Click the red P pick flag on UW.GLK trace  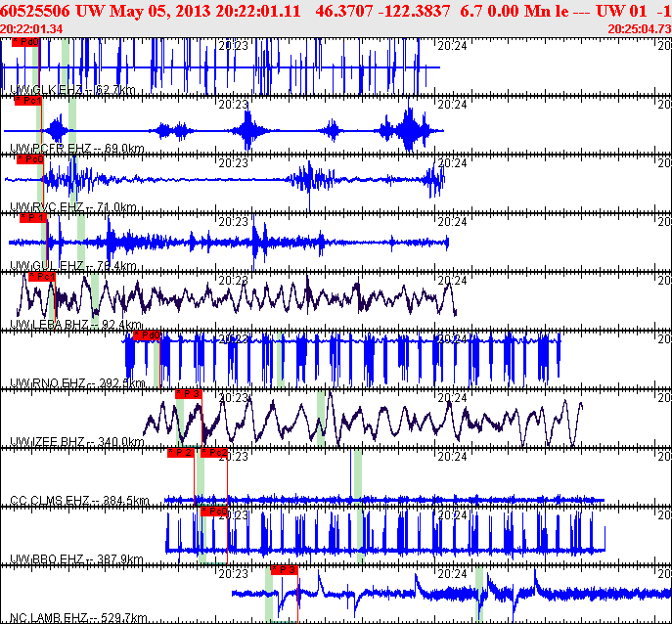[25, 43]
